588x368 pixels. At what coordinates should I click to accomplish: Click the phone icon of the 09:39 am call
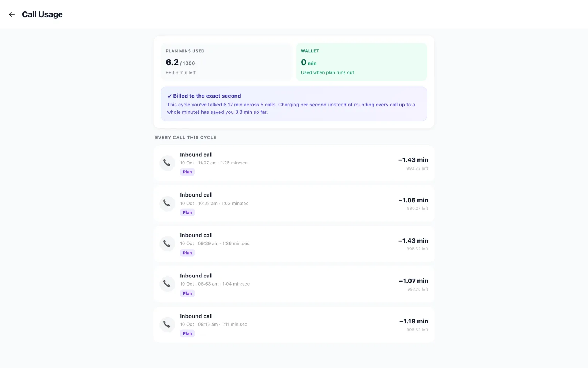167,244
